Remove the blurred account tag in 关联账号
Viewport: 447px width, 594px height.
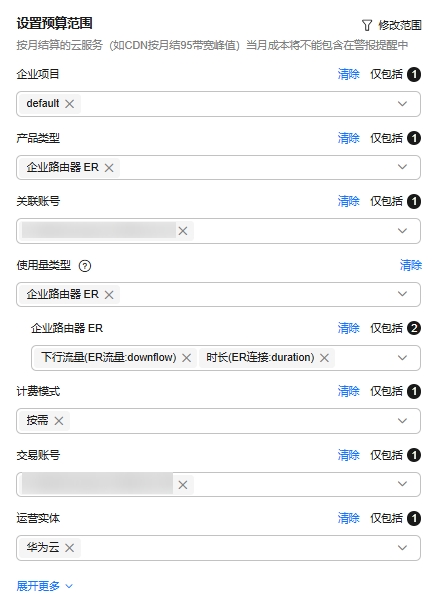[x=183, y=231]
